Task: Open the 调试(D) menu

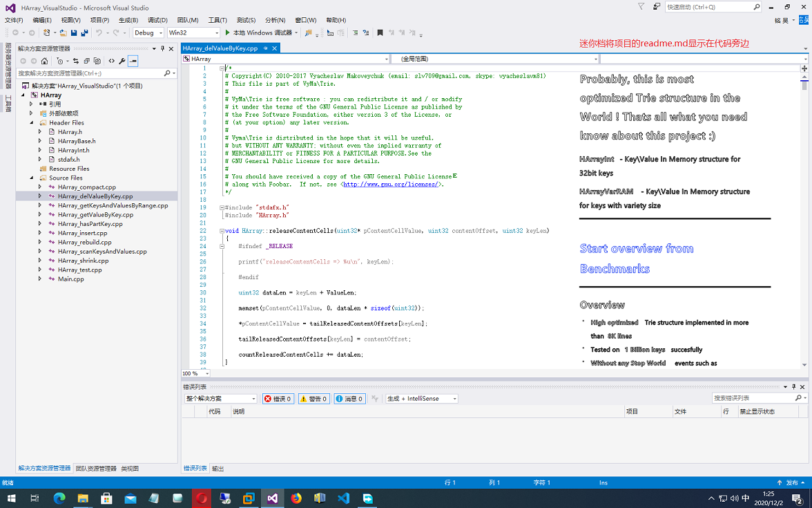Action: coord(157,20)
